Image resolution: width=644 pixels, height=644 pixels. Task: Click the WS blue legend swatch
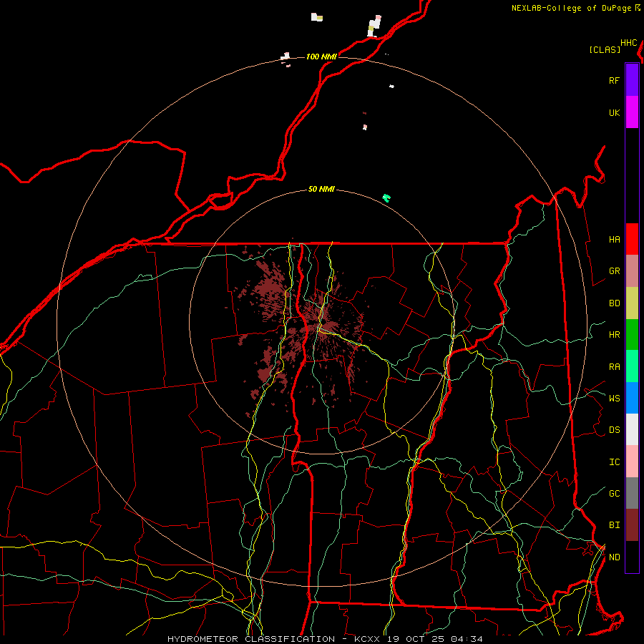coord(632,398)
